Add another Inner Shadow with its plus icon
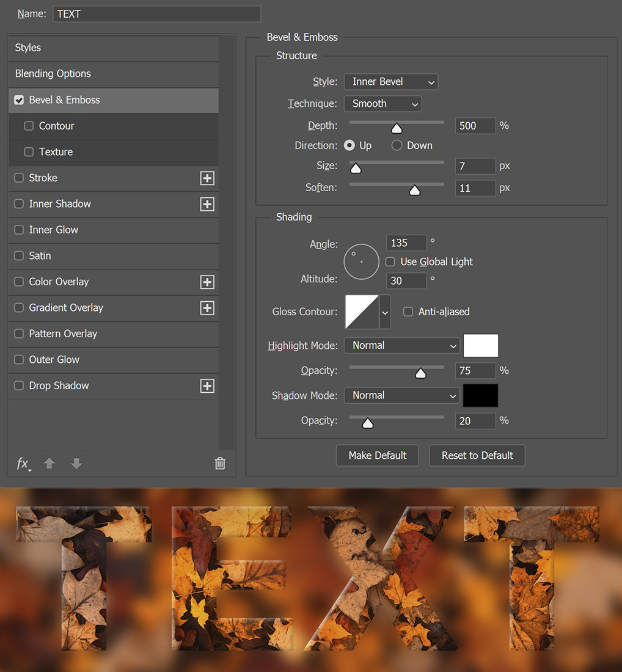The width and height of the screenshot is (622, 672). click(x=207, y=204)
